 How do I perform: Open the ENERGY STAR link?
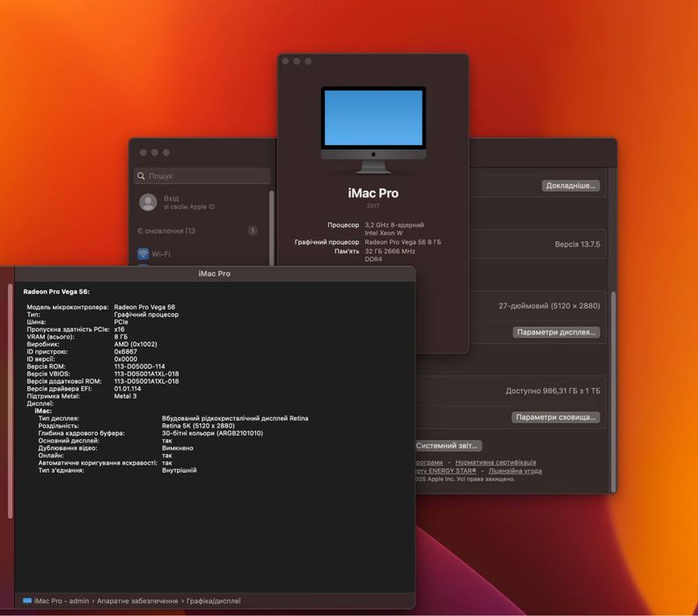(445, 471)
